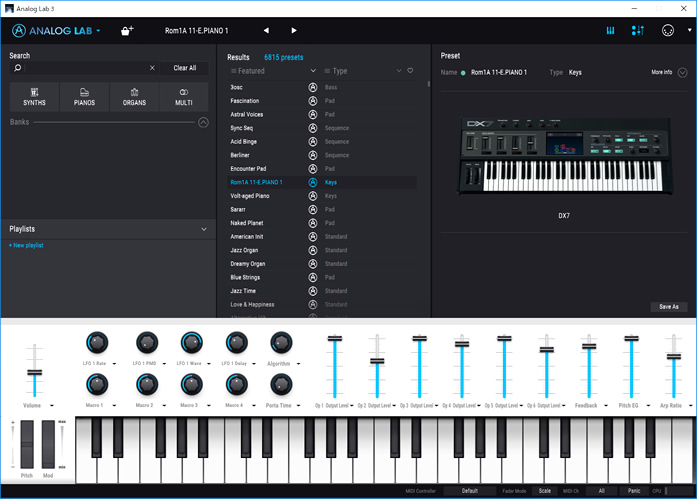Viewport: 697px width, 499px height.
Task: Click the Volume fader
Action: click(35, 371)
